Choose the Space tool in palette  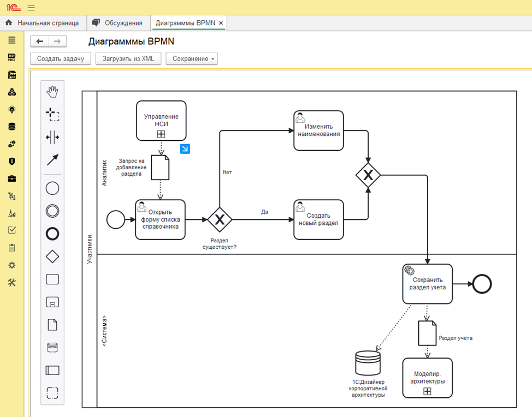pos(52,138)
